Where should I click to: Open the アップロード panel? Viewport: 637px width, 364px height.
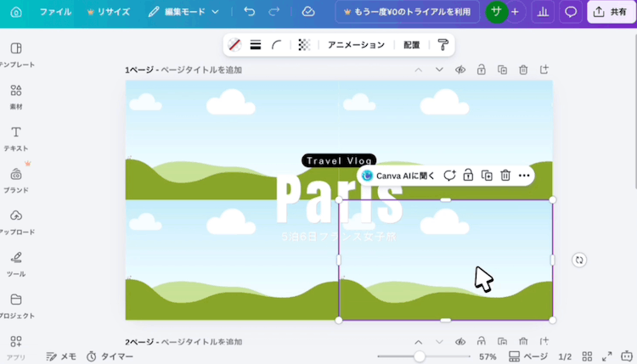point(16,222)
